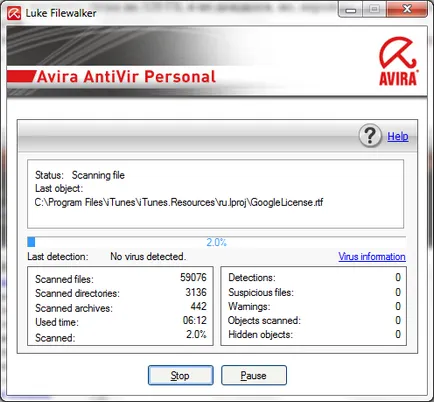Click the 'Hidden objects:' label
The width and height of the screenshot is (434, 402).
click(261, 334)
